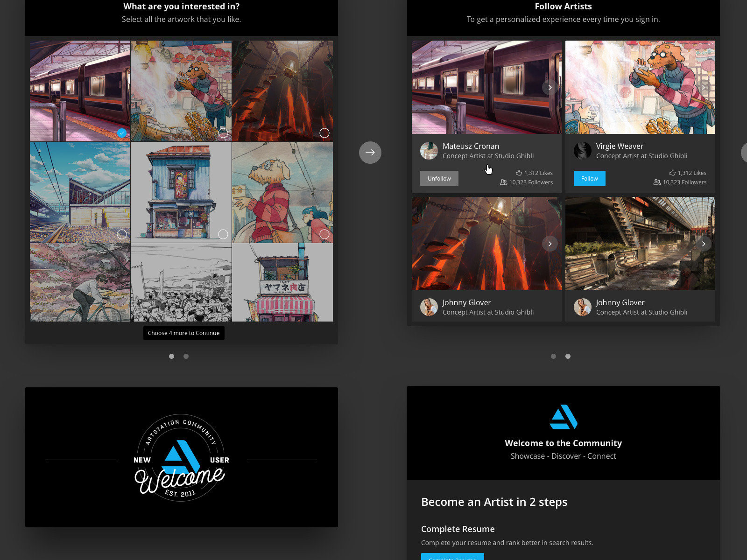This screenshot has width=747, height=560.
Task: Click Virgie Weaver artist name
Action: point(620,146)
